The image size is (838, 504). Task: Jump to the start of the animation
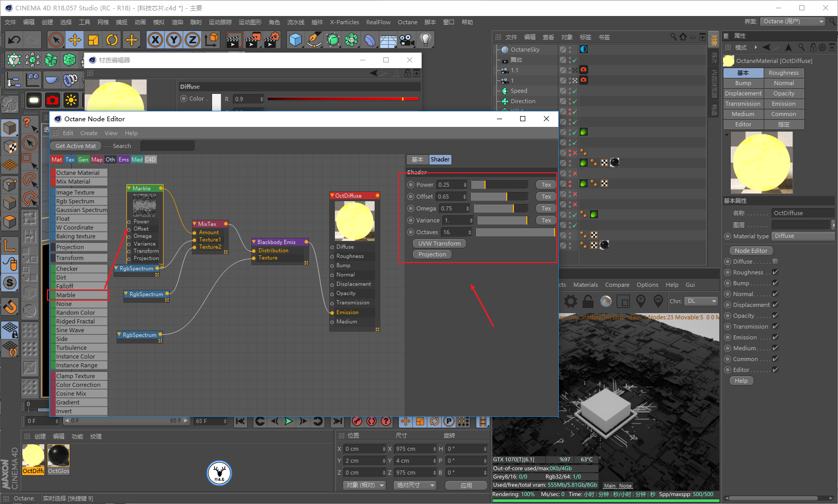tap(240, 421)
